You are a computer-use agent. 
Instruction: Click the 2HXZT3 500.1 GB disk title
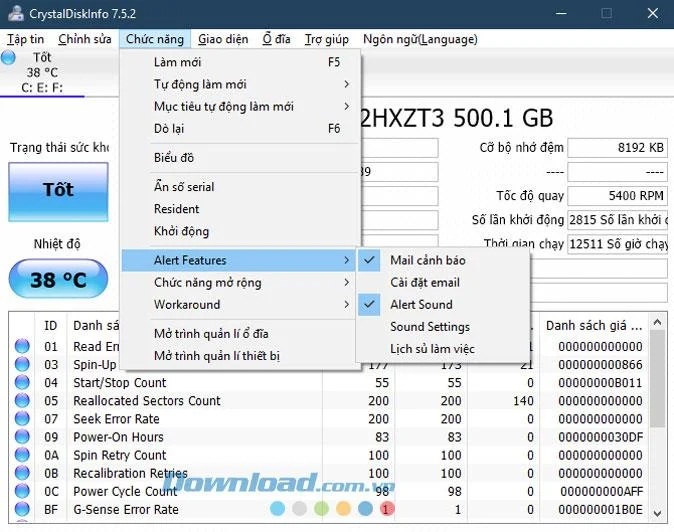456,118
